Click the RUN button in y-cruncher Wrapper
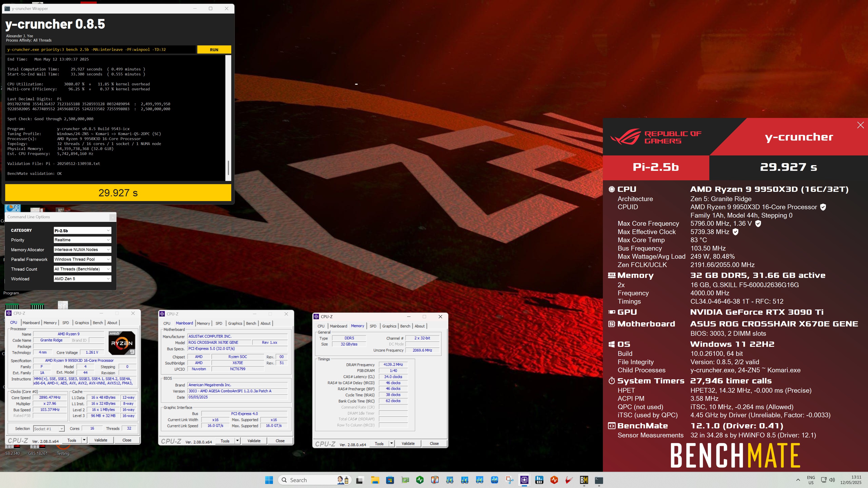The width and height of the screenshot is (868, 488). tap(214, 49)
